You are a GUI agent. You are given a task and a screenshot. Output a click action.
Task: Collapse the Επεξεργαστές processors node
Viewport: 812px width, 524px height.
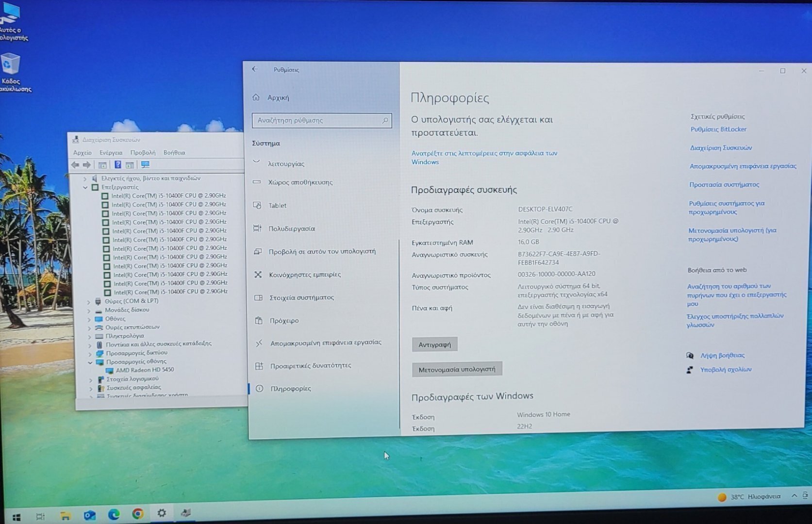pyautogui.click(x=85, y=187)
